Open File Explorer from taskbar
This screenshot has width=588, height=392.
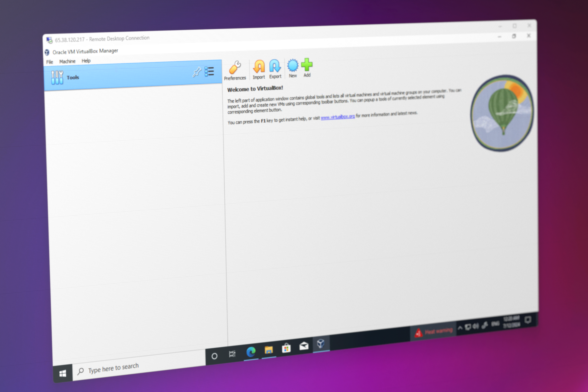(x=269, y=349)
